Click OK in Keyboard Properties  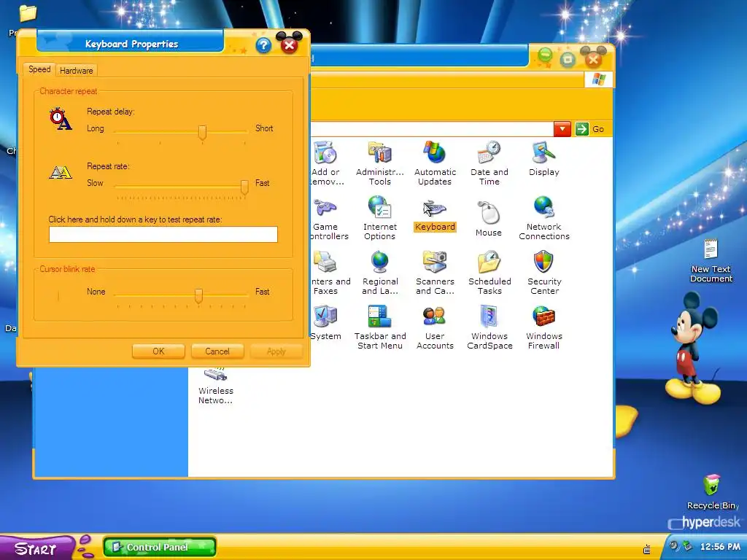[158, 351]
